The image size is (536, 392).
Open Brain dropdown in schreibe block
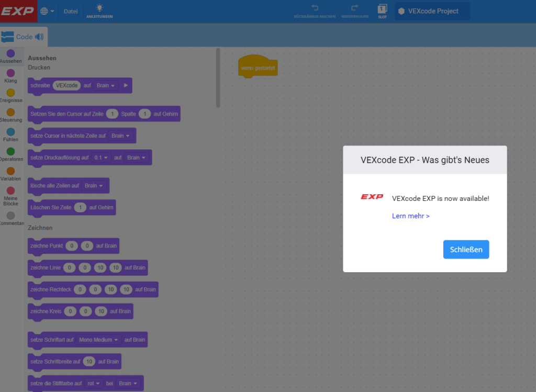pos(106,85)
